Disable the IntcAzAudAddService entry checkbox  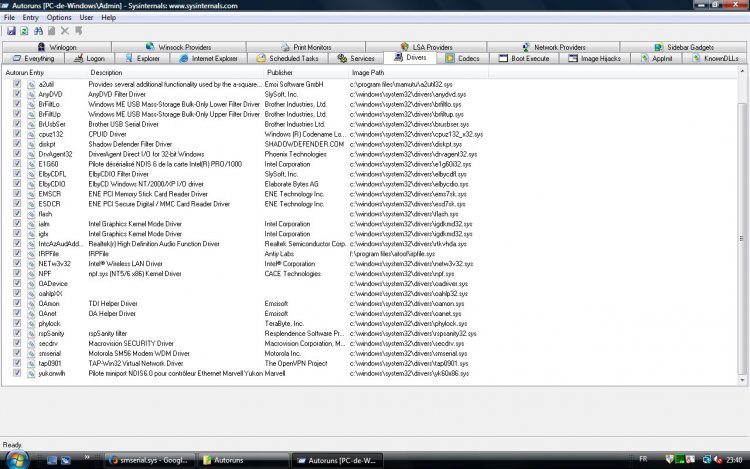[x=17, y=243]
